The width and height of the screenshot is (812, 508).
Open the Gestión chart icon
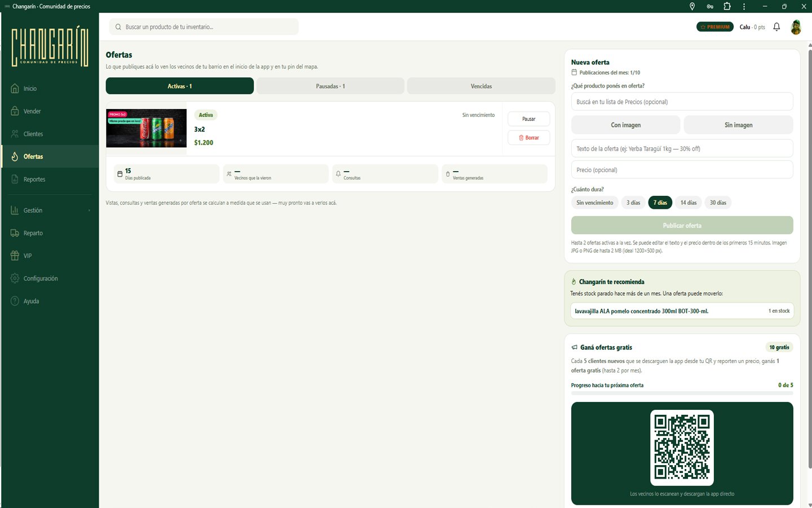tap(15, 210)
